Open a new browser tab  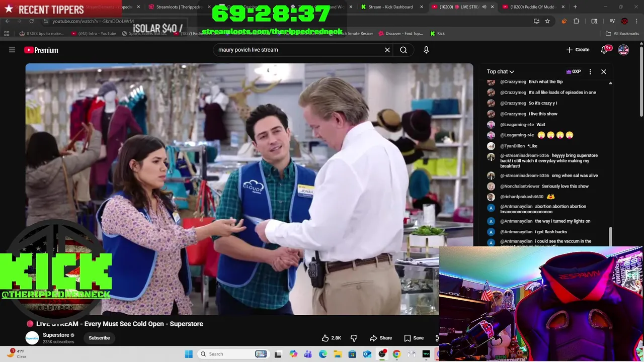pyautogui.click(x=575, y=7)
